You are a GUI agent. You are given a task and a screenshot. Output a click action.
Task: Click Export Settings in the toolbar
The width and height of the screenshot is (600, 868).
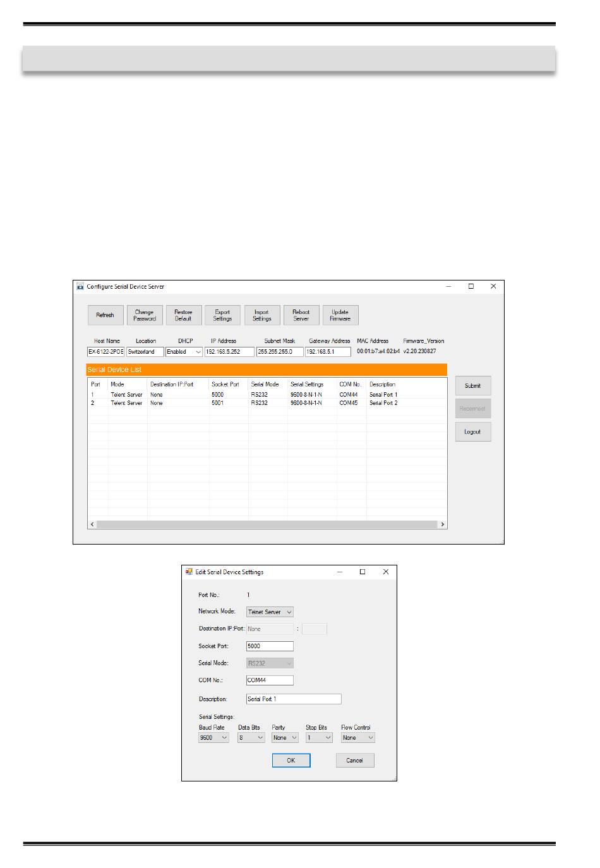[222, 315]
